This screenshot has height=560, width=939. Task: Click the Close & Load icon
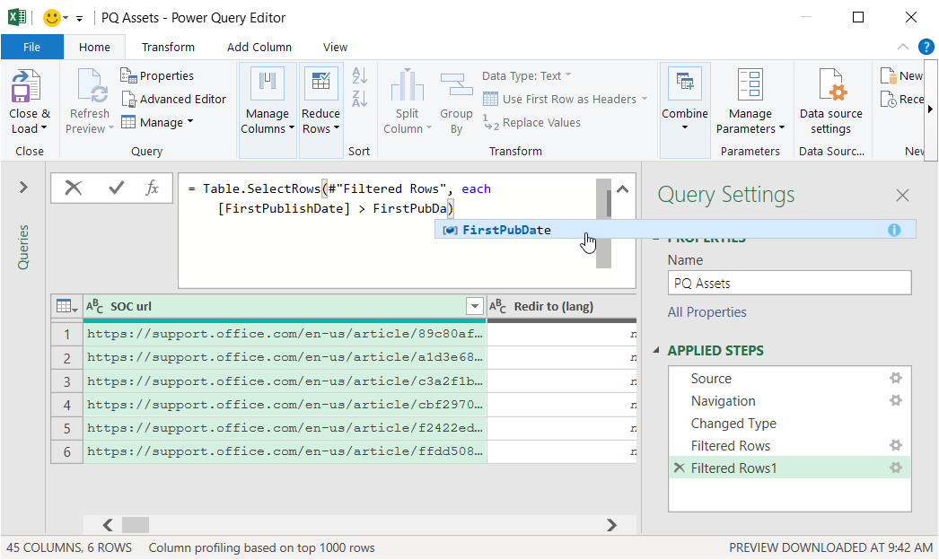pos(26,85)
